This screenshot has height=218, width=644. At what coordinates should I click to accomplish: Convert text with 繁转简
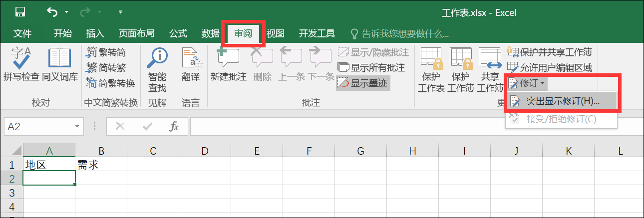(x=106, y=52)
